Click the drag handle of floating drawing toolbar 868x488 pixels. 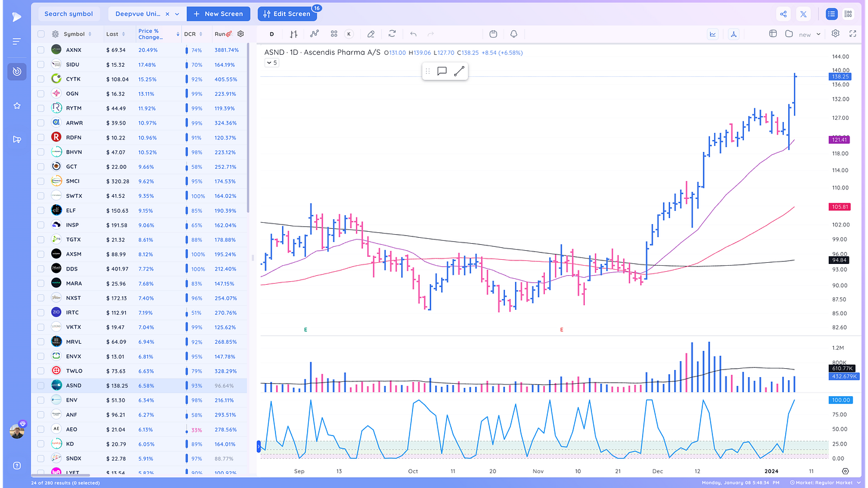point(427,72)
